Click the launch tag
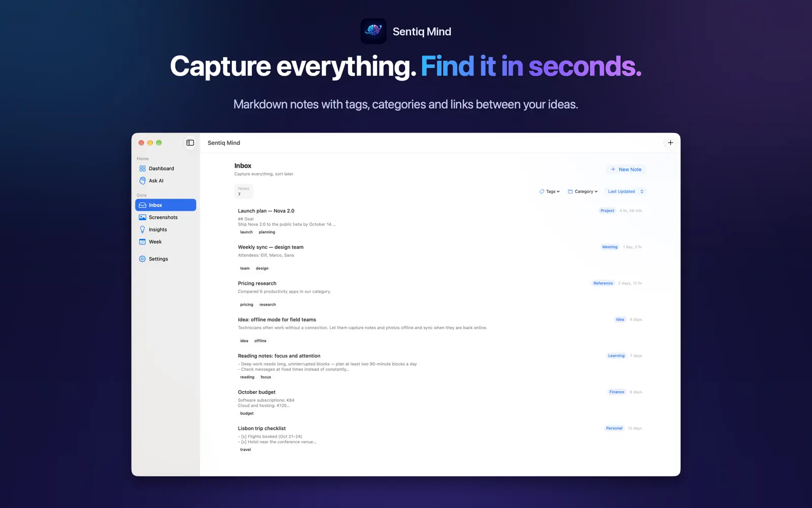The width and height of the screenshot is (812, 508). click(246, 232)
